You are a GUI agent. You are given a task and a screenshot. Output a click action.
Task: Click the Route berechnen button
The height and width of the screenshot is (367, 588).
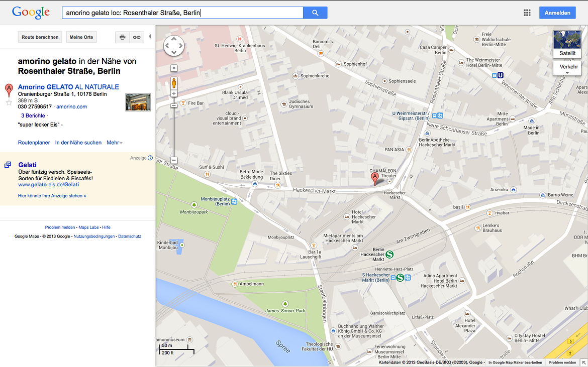(40, 37)
